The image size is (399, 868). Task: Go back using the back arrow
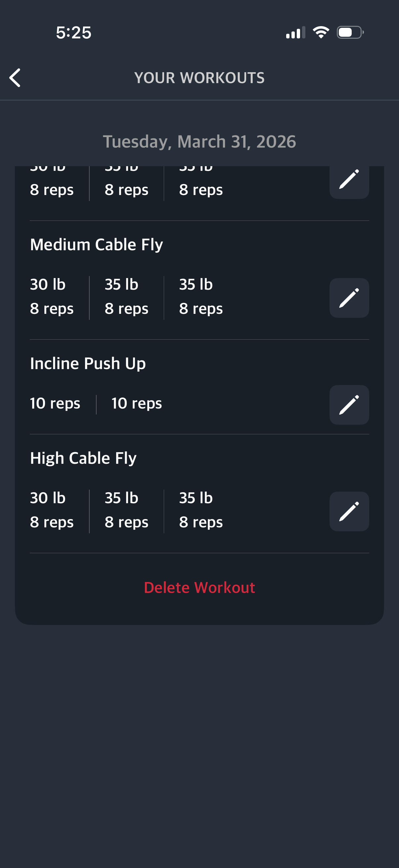point(15,78)
